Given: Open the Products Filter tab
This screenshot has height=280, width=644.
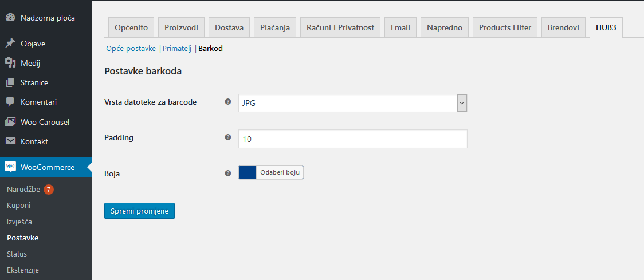Looking at the screenshot, I should 505,27.
